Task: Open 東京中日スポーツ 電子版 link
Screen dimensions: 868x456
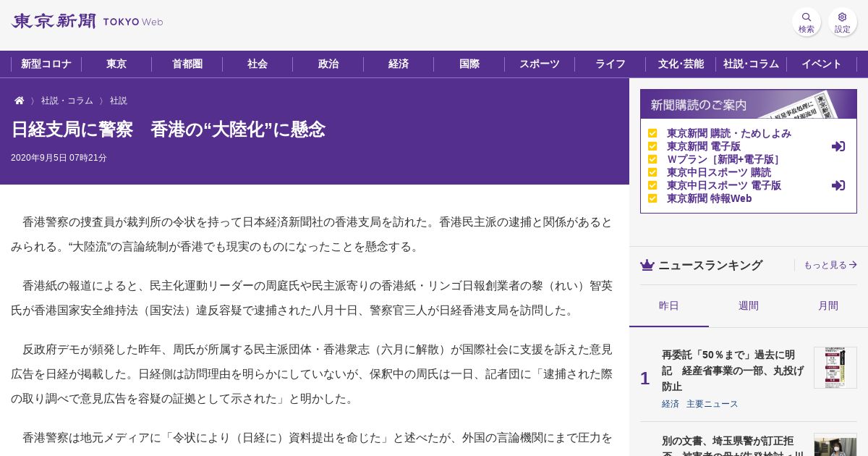Action: click(724, 185)
